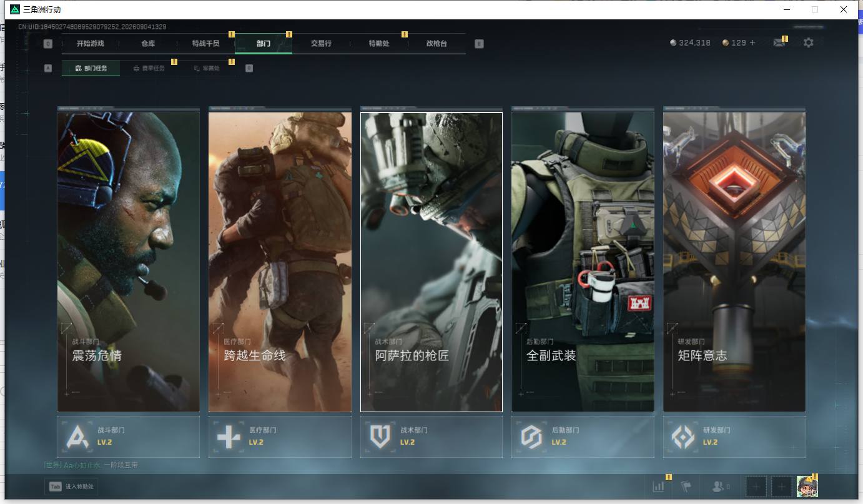Viewport: 863px width, 504px height.
Task: Click the 研发部门 diamond icon
Action: pos(683,437)
